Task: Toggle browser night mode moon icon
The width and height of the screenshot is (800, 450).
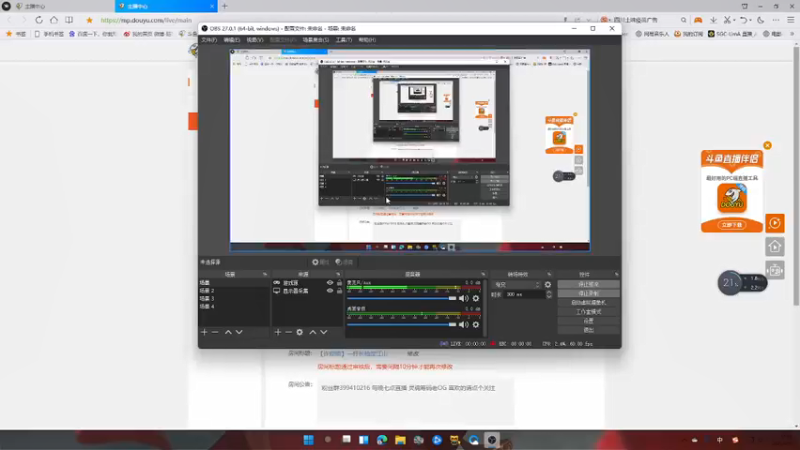Action: pyautogui.click(x=760, y=20)
